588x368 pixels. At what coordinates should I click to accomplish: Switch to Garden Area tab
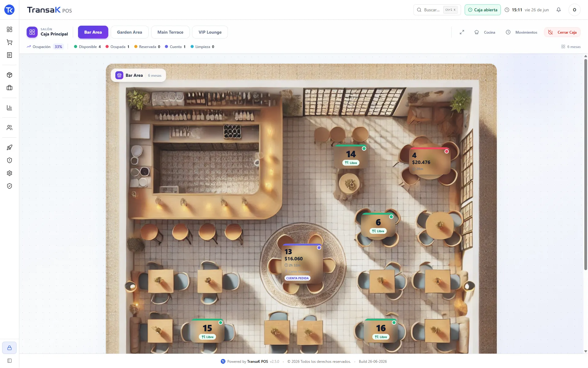tap(129, 32)
